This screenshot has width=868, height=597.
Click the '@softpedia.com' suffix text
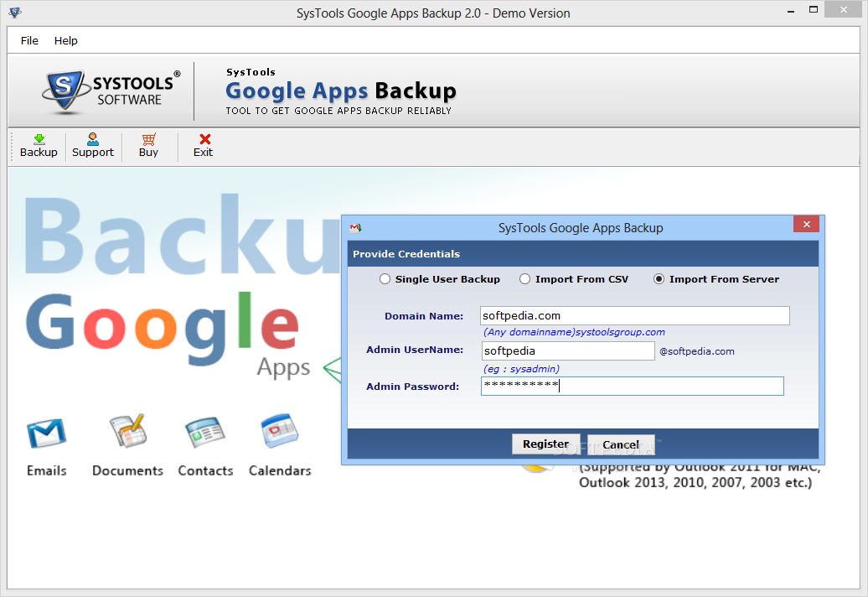pos(697,351)
